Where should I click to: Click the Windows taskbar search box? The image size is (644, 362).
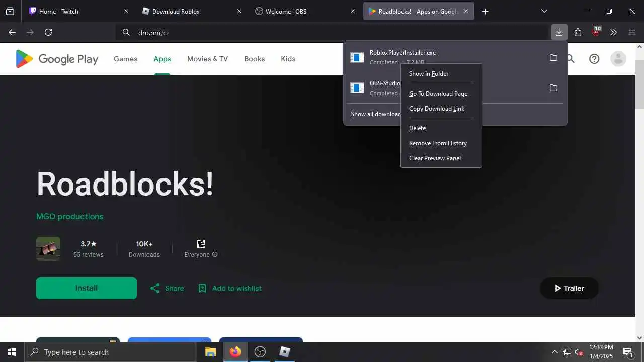tap(111, 352)
